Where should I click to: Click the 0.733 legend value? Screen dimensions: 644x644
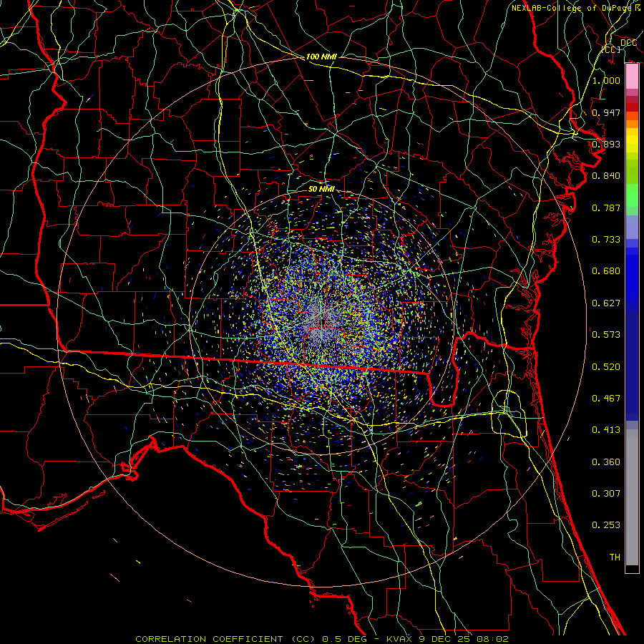click(x=606, y=240)
